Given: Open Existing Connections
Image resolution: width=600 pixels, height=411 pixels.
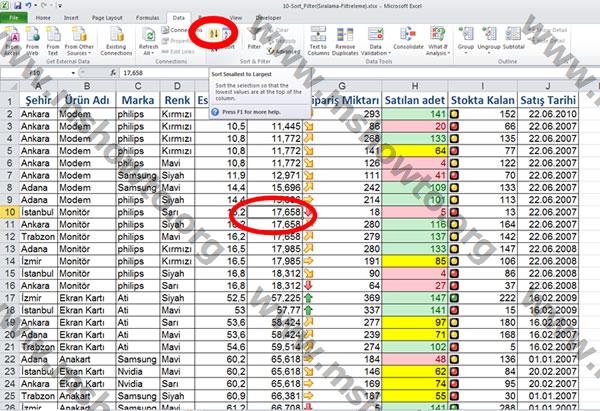Looking at the screenshot, I should coord(116,41).
